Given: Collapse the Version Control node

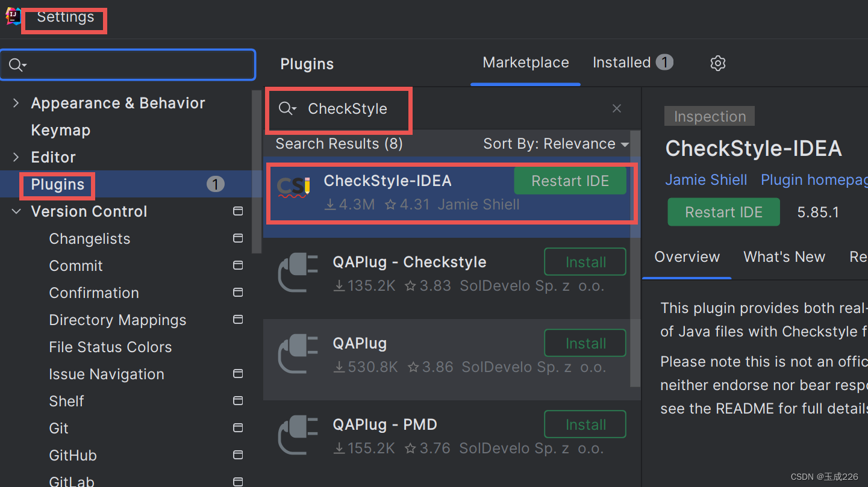Looking at the screenshot, I should [16, 211].
